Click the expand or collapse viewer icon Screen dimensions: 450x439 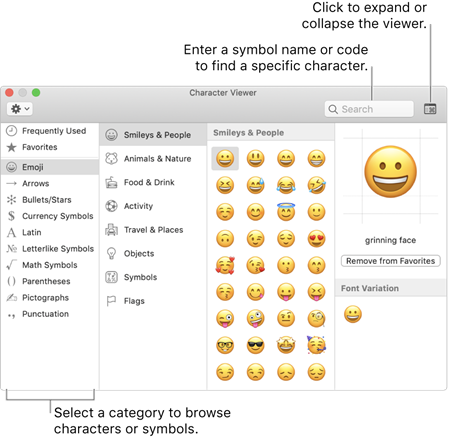coord(430,109)
